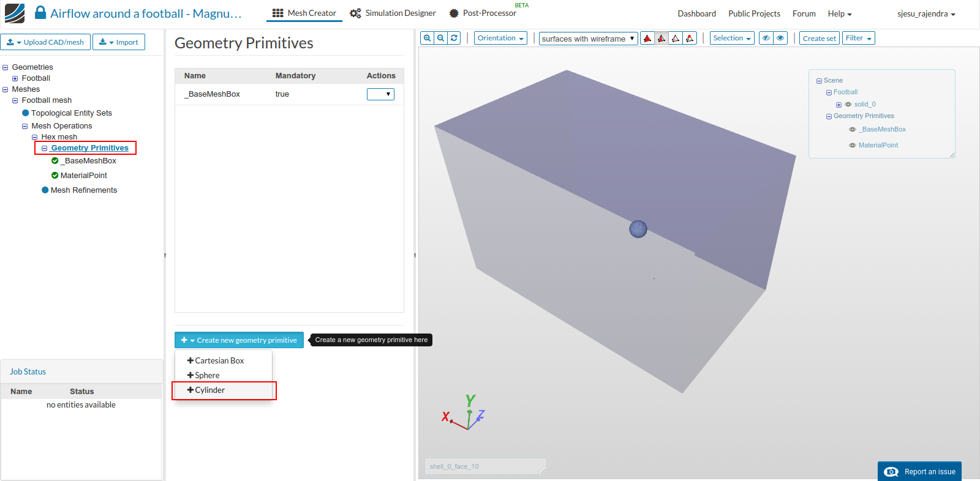Expand the Football geometry node
The image size is (980, 481).
(x=15, y=78)
